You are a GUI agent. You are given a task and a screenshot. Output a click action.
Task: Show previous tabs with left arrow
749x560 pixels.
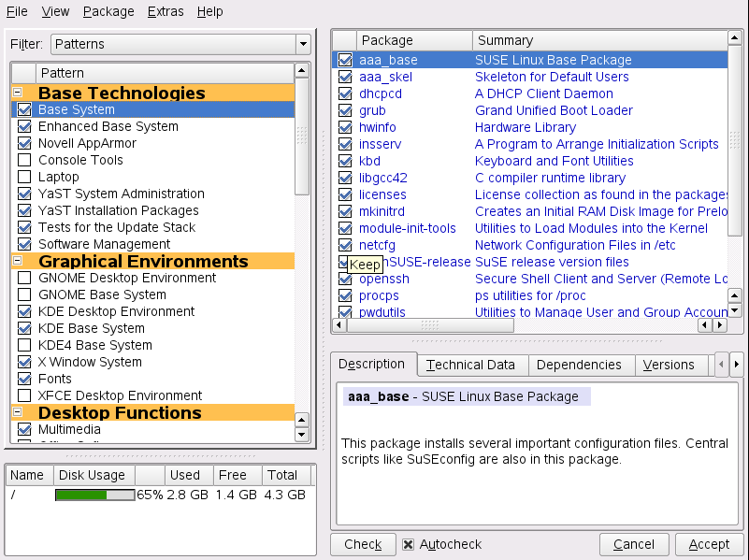722,365
